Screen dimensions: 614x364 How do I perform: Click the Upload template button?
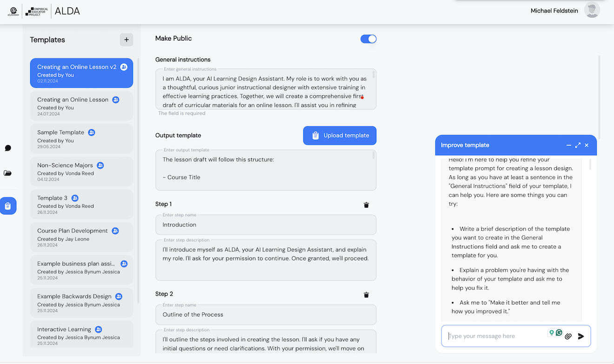340,135
